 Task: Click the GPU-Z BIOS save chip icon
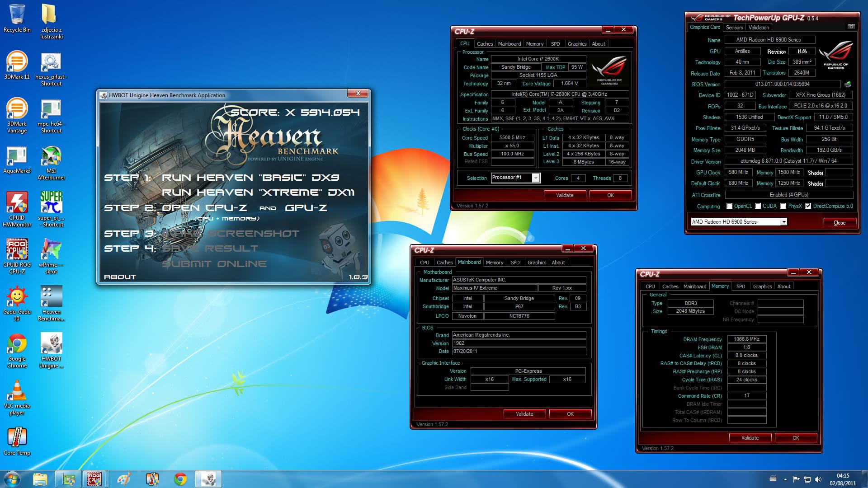point(848,84)
